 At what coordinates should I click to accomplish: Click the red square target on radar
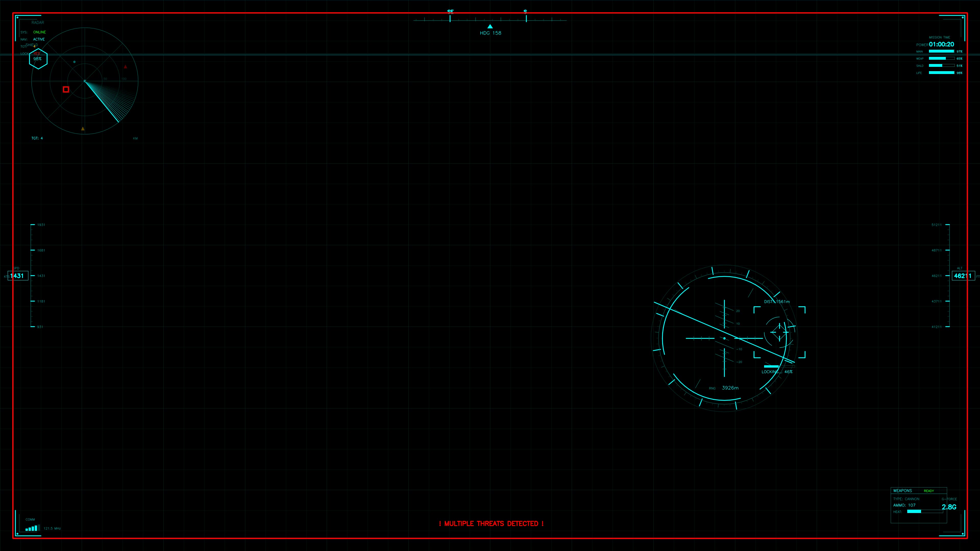66,89
